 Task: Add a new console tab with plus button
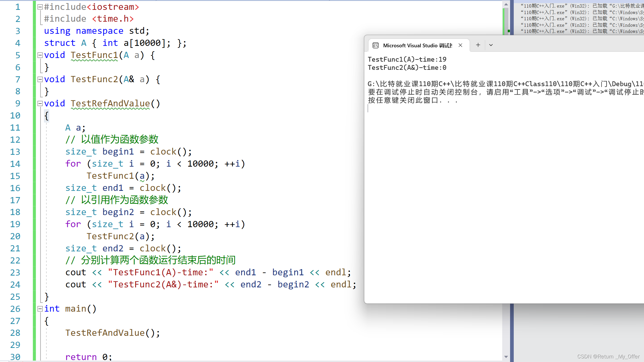pyautogui.click(x=478, y=45)
